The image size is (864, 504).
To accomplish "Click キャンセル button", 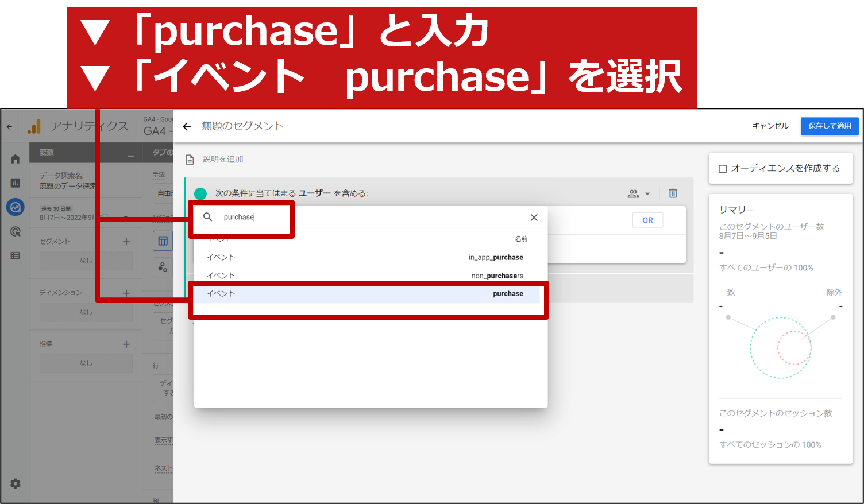I will point(770,126).
